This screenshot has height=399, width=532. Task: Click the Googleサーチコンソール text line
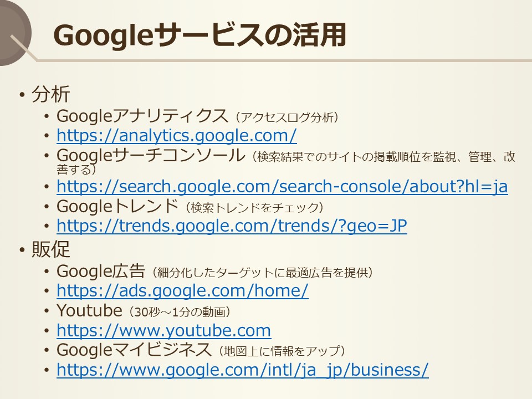point(286,161)
